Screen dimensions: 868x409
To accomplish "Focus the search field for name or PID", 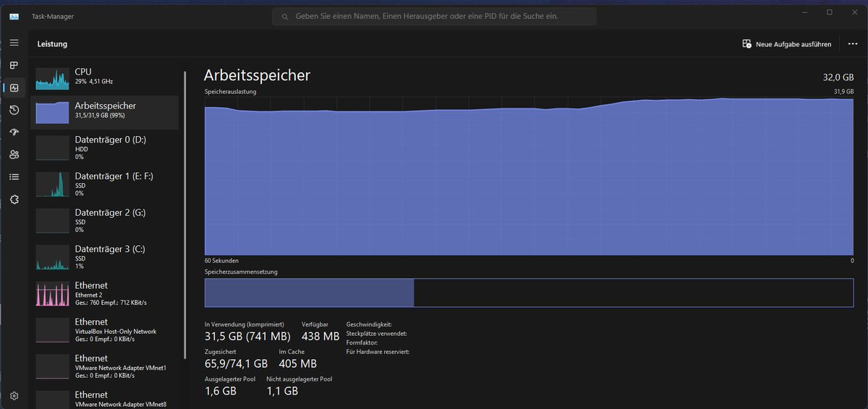I will [x=434, y=16].
